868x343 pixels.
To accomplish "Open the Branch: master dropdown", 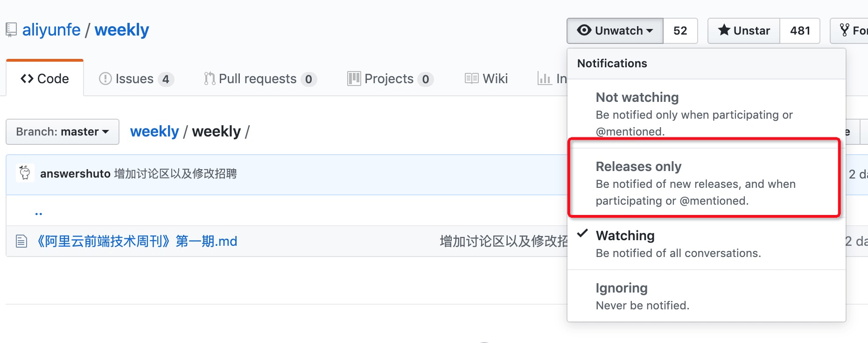I will click(63, 132).
